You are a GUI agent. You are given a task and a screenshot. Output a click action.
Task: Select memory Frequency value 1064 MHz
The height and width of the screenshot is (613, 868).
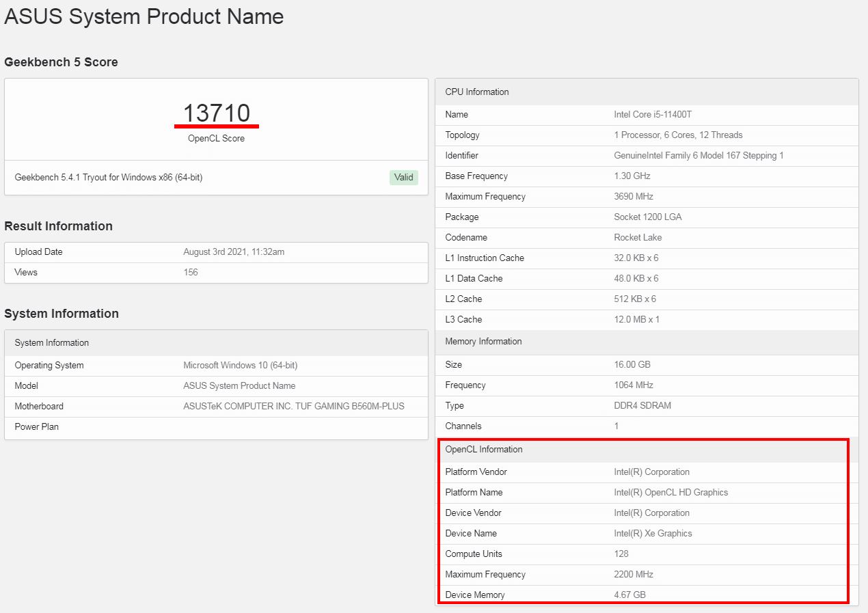pos(634,385)
